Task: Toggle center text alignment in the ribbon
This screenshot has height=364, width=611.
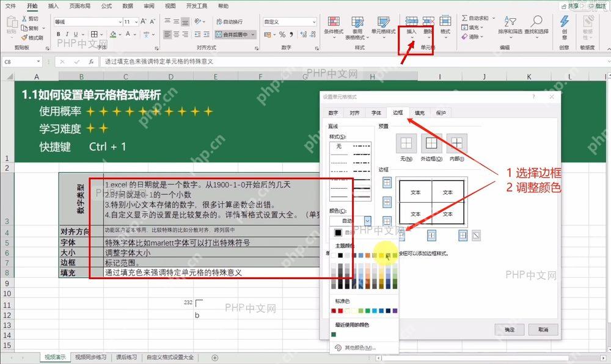Action: (x=177, y=35)
